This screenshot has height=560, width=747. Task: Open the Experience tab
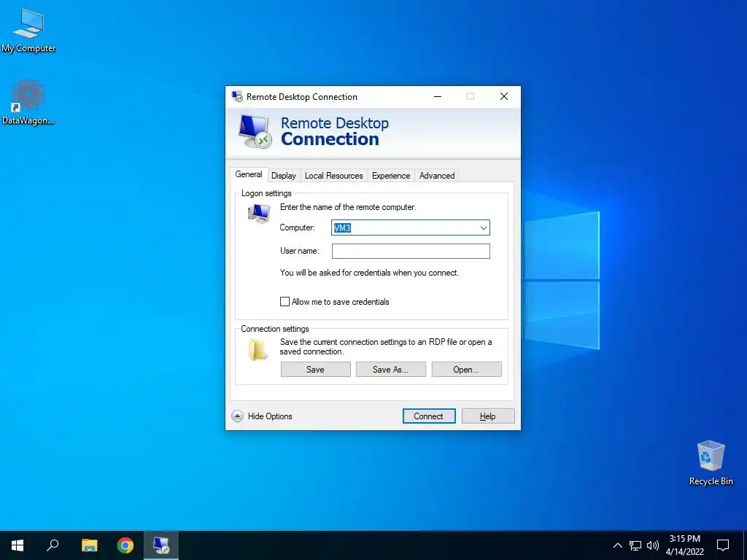(391, 176)
